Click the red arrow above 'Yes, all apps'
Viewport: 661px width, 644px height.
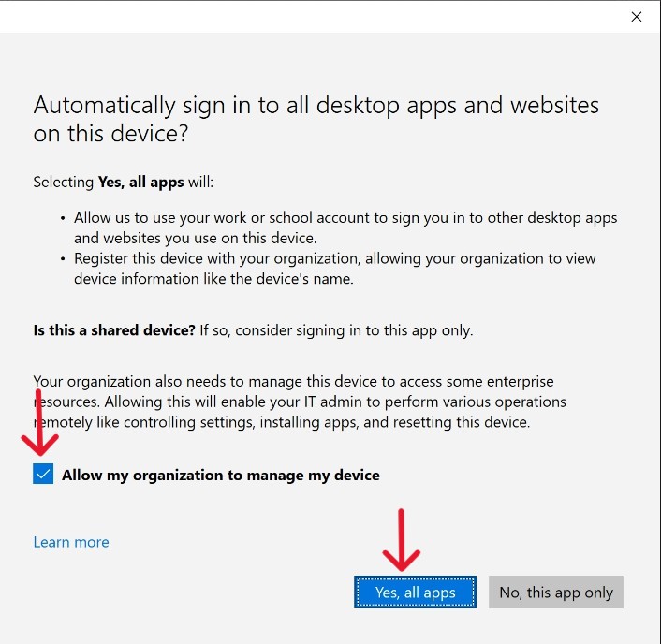[402, 540]
